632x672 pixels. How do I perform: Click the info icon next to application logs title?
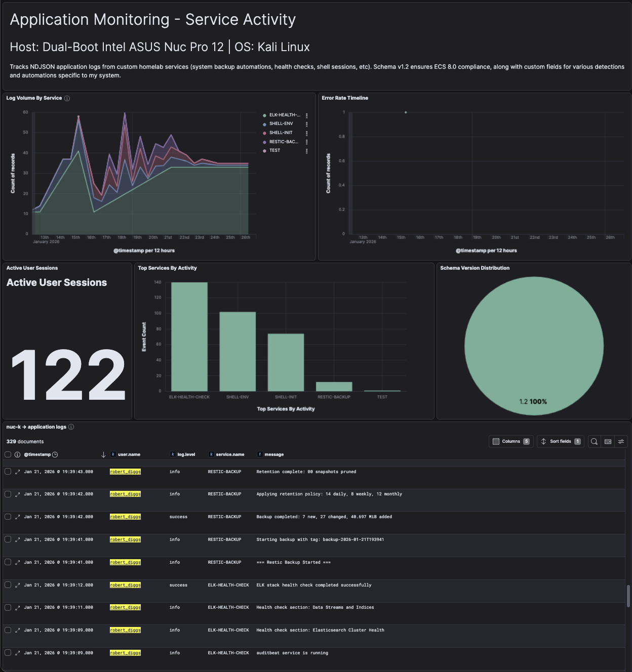[71, 427]
